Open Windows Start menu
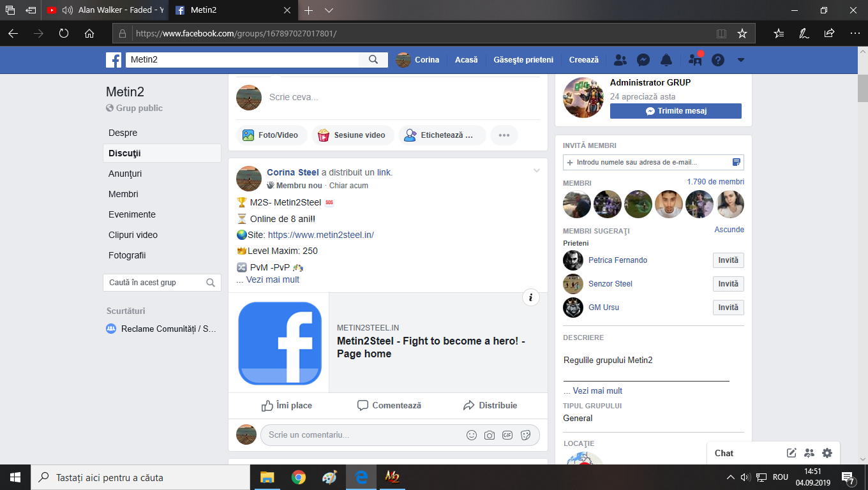This screenshot has width=868, height=490. coord(15,477)
